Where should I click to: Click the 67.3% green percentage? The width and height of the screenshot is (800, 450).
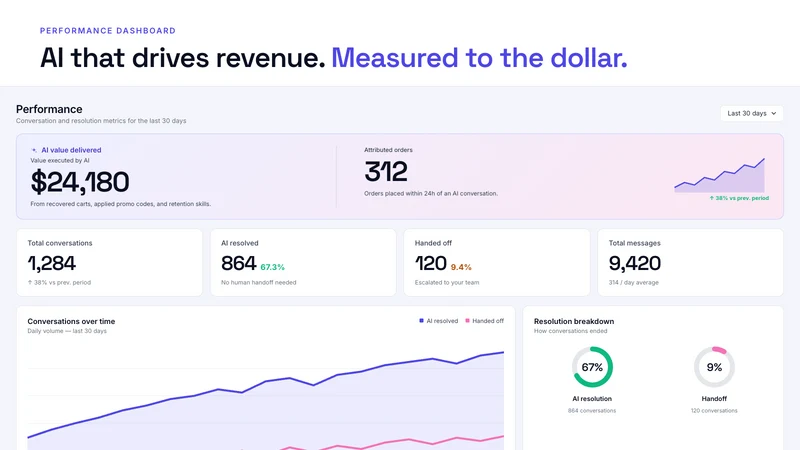(272, 267)
